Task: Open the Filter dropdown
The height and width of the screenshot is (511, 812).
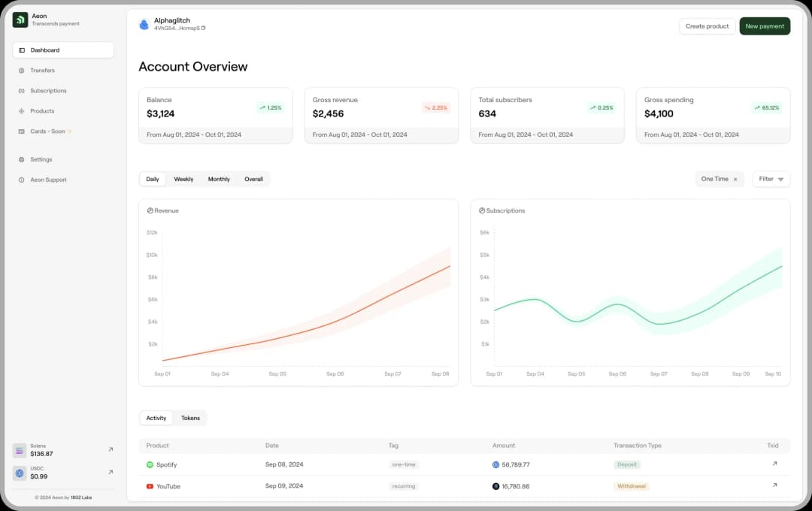Action: point(771,179)
